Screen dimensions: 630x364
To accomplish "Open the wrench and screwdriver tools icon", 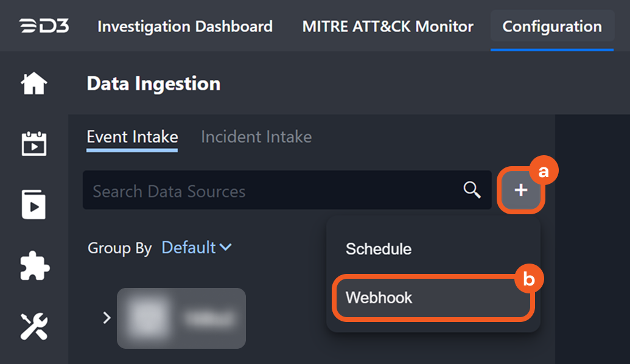I will pyautogui.click(x=34, y=326).
